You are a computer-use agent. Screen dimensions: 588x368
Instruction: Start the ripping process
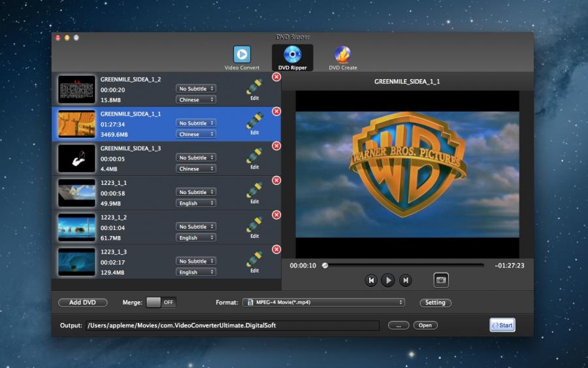[502, 326]
